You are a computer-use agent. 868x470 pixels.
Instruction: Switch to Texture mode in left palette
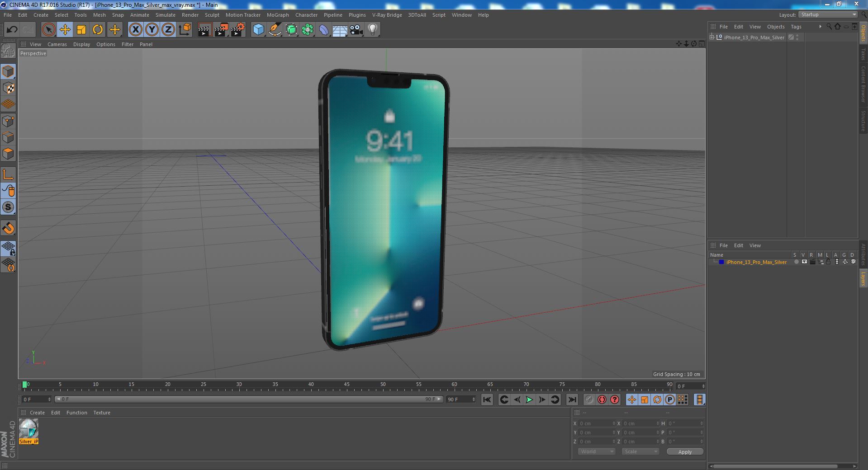9,88
